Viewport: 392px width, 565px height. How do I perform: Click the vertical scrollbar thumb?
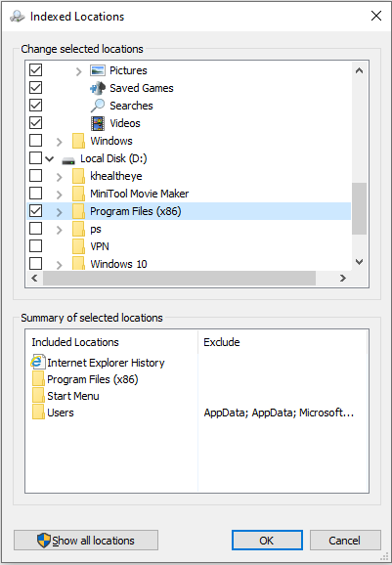pyautogui.click(x=359, y=208)
